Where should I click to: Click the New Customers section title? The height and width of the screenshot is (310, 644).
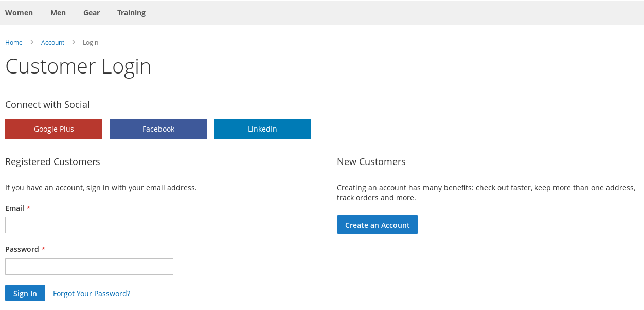(x=371, y=162)
